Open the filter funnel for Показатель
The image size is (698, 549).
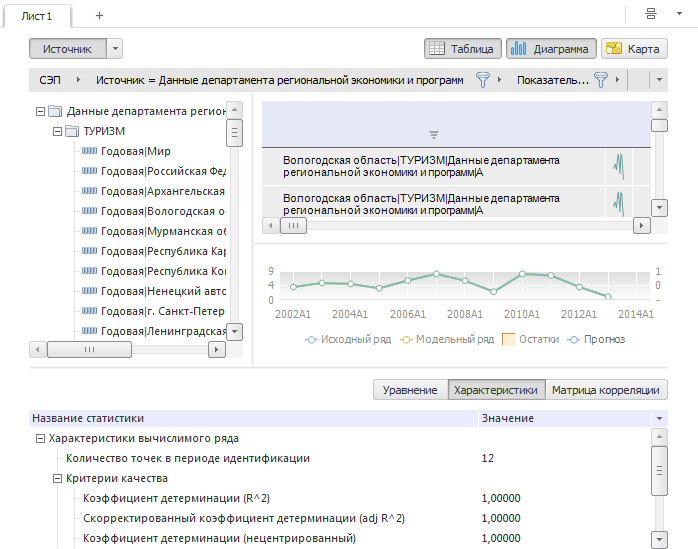[x=601, y=80]
